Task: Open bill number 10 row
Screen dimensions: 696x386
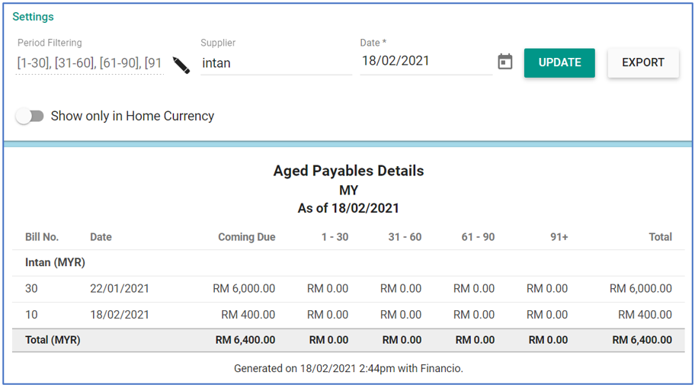Action: (348, 315)
